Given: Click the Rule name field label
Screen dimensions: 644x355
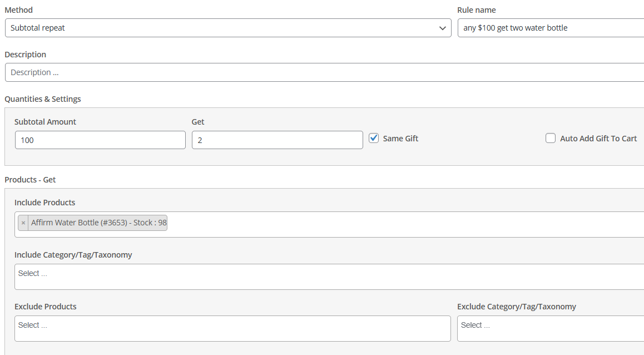Looking at the screenshot, I should click(x=476, y=10).
